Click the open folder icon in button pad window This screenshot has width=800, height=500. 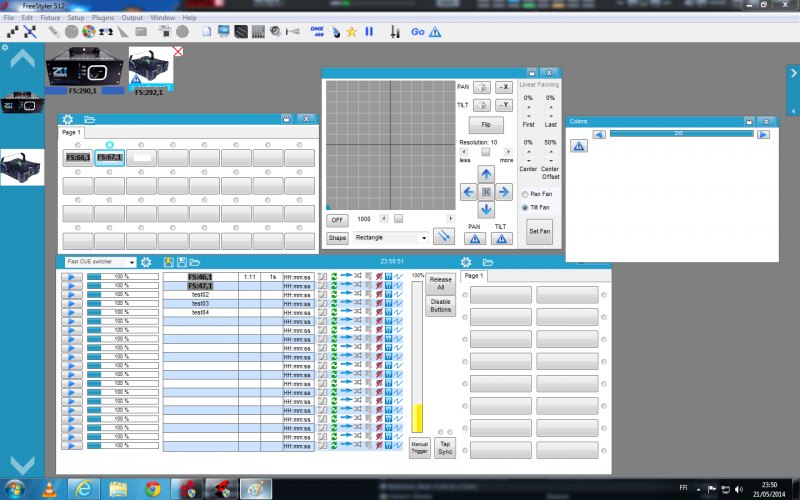[90, 119]
